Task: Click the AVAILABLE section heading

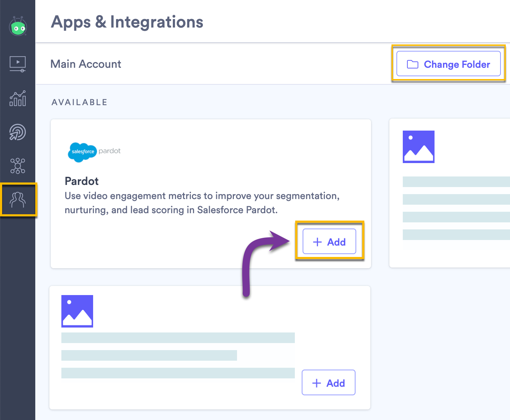Action: [79, 102]
